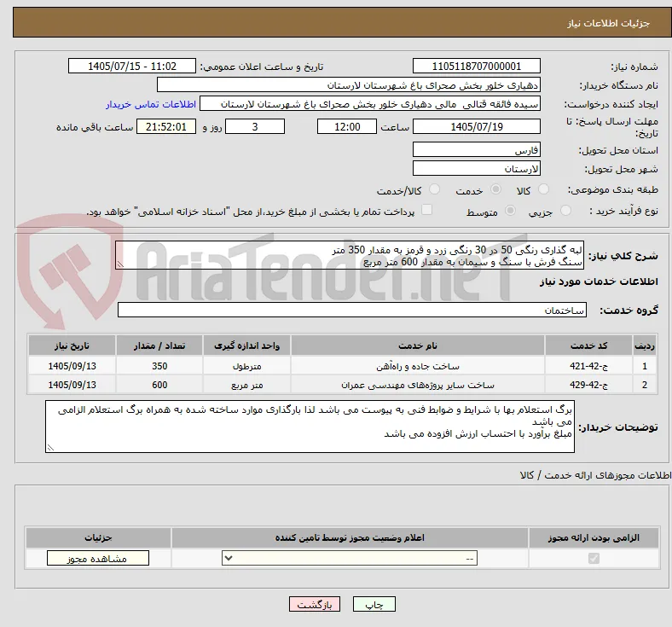
Task: Click the چاپ print button
Action: click(374, 604)
